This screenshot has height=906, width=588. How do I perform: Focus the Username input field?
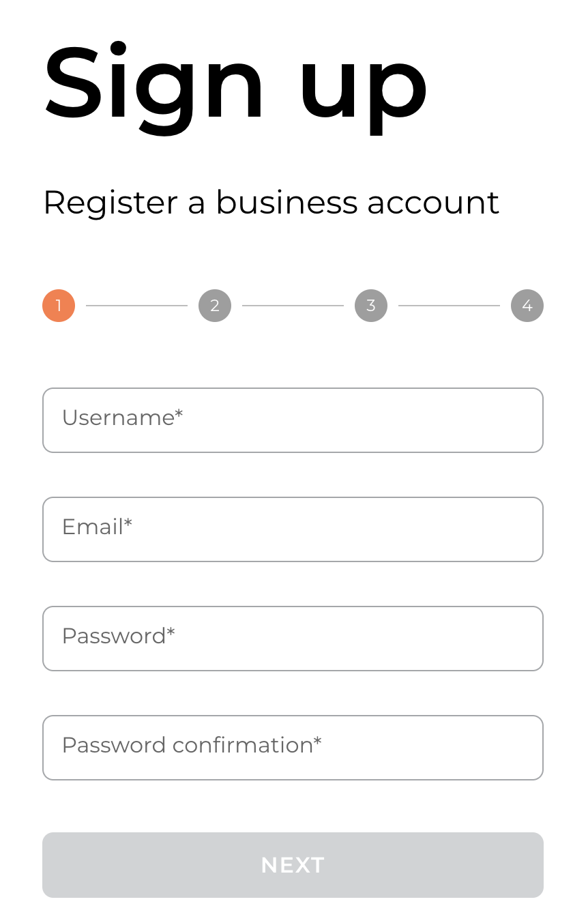[293, 420]
